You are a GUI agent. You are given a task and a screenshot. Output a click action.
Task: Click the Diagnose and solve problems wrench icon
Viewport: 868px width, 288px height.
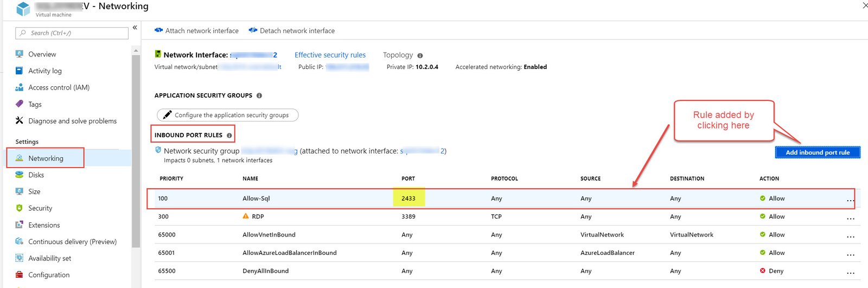20,120
